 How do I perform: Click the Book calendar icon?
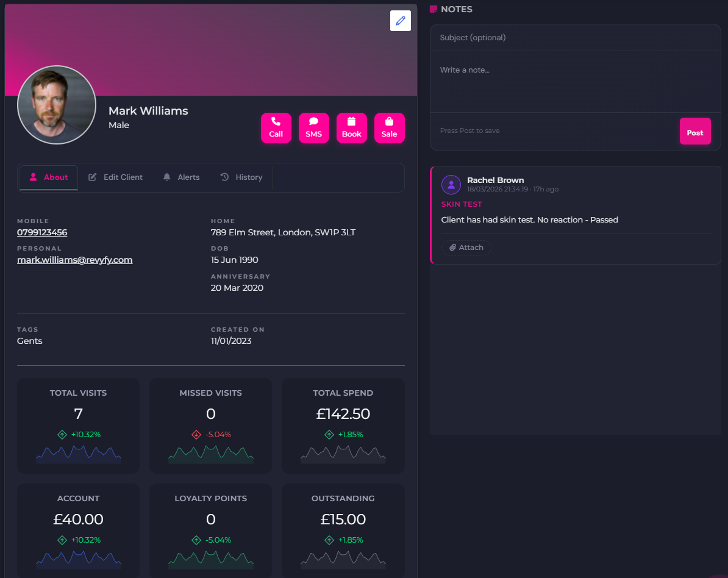[x=351, y=121]
